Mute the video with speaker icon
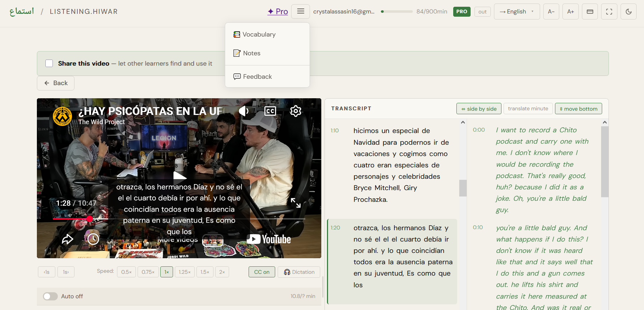The height and width of the screenshot is (310, 644). (244, 111)
